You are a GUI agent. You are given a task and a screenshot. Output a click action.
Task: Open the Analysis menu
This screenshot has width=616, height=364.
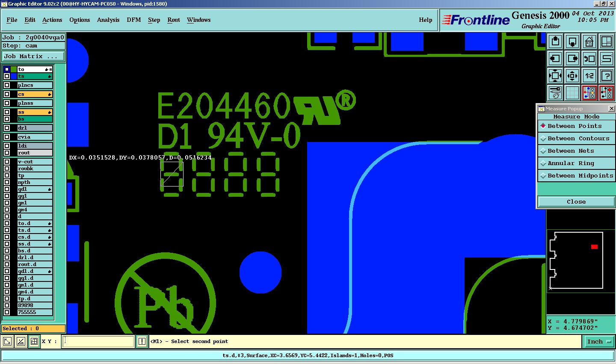[x=108, y=20]
